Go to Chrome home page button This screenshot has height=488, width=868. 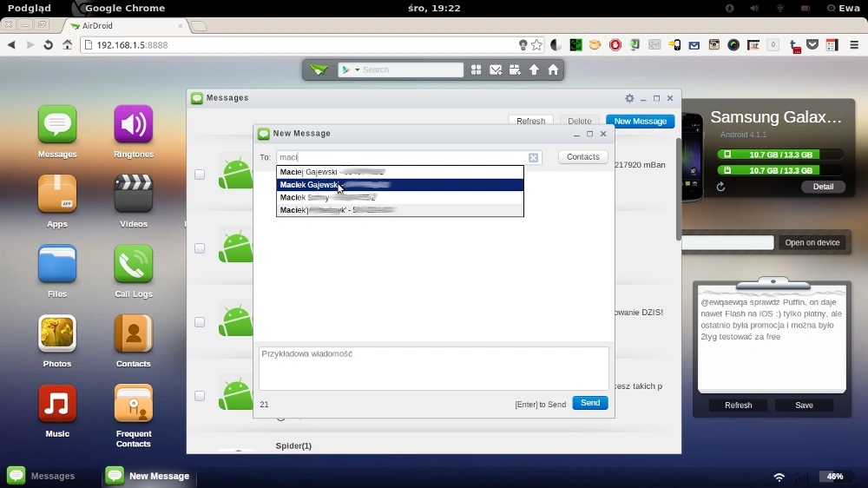click(67, 45)
